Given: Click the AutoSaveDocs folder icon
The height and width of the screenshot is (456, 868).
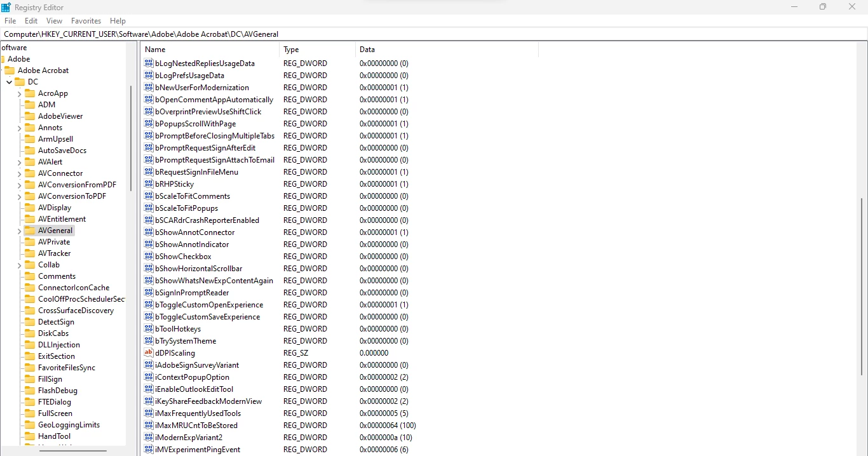Looking at the screenshot, I should [x=30, y=151].
